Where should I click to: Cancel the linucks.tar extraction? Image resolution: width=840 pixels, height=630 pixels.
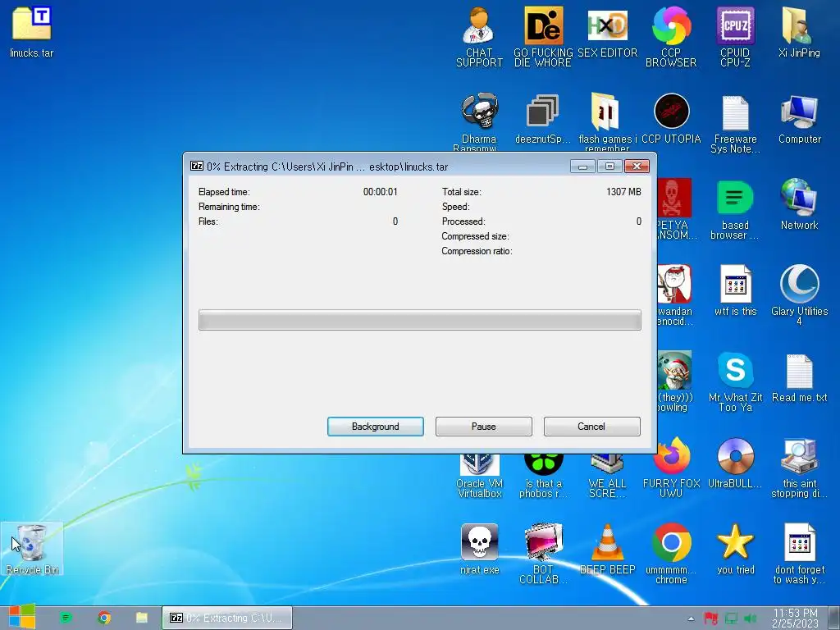point(592,427)
